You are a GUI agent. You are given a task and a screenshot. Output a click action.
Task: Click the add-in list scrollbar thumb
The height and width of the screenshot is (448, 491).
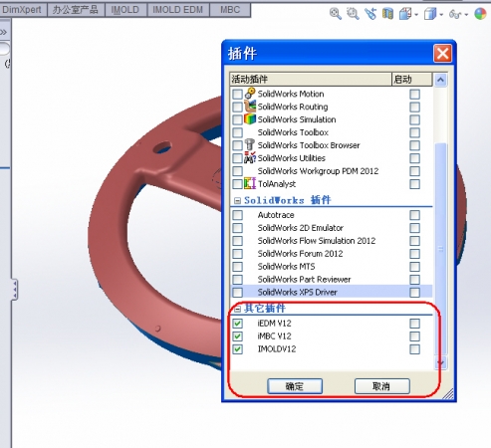pyautogui.click(x=440, y=250)
